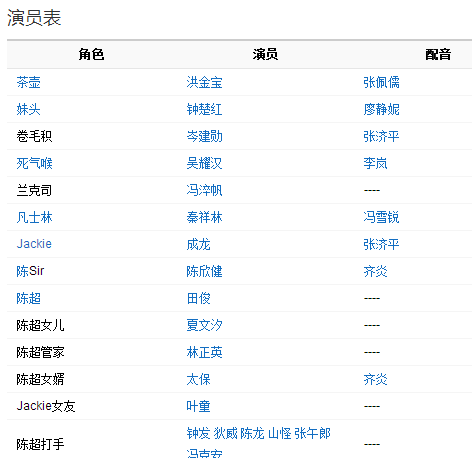Image resolution: width=472 pixels, height=458 pixels.
Task: Click the dashes in the 陈超 row
Action: coord(372,298)
